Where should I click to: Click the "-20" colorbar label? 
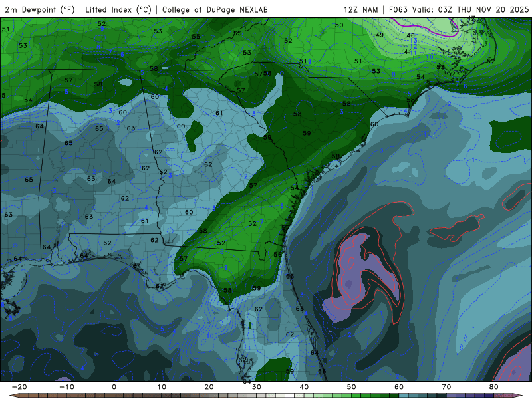point(19,387)
